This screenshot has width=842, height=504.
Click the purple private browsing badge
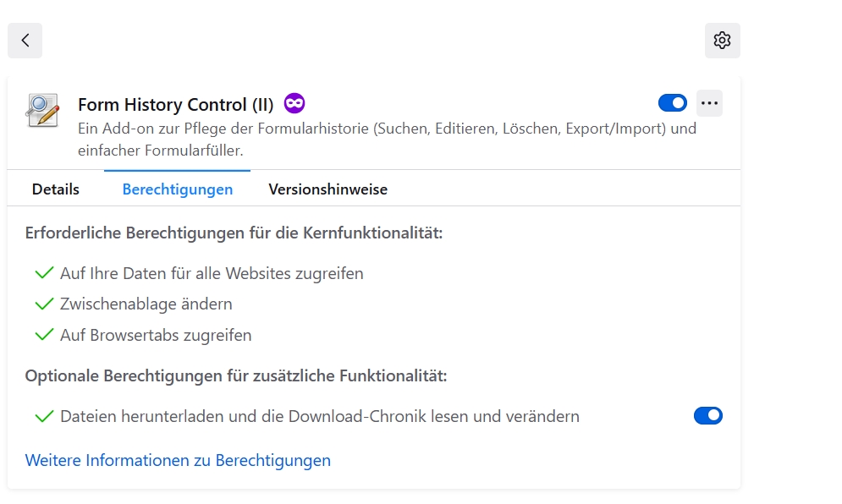click(294, 103)
